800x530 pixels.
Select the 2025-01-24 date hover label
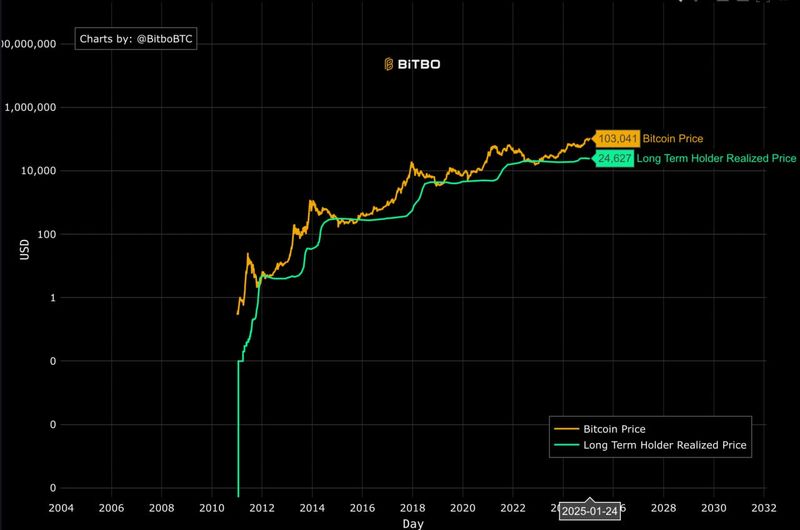590,510
